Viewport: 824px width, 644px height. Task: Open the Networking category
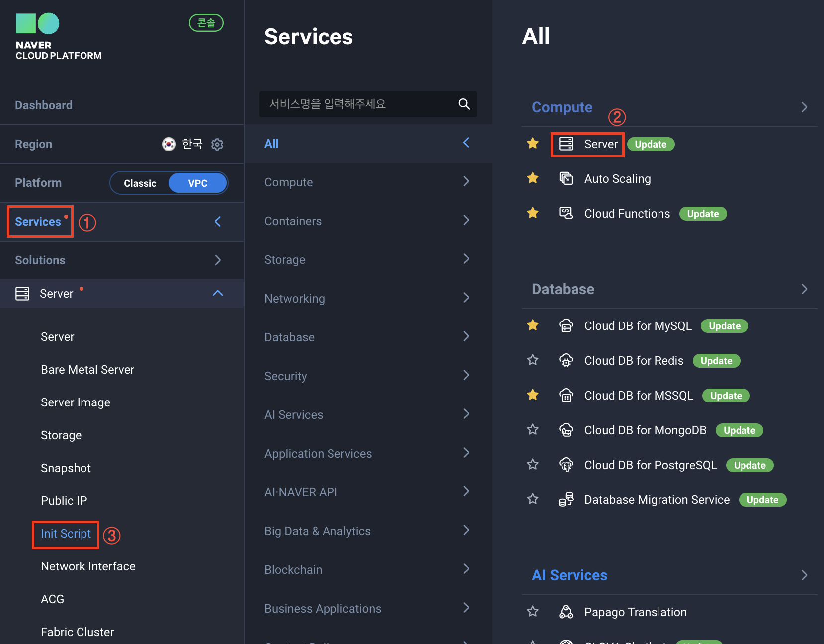368,299
